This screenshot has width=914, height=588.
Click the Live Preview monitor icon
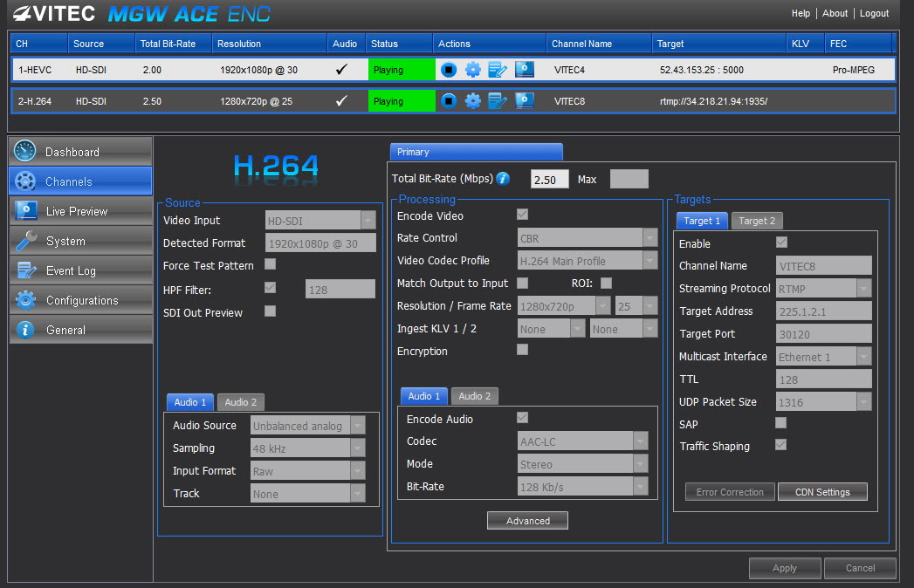click(26, 210)
